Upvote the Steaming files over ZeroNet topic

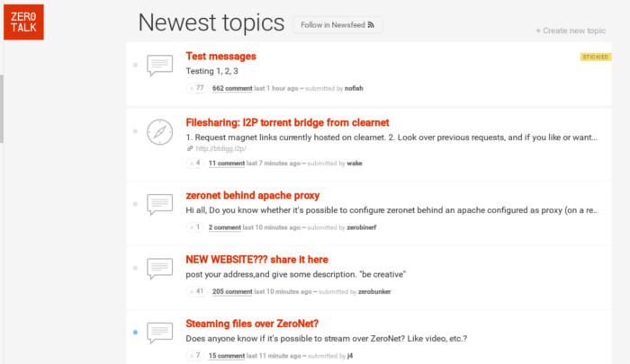(196, 356)
